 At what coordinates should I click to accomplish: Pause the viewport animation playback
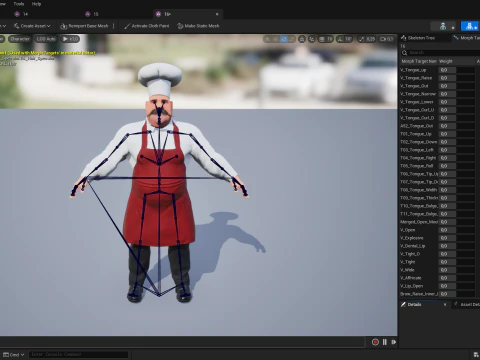[385, 342]
